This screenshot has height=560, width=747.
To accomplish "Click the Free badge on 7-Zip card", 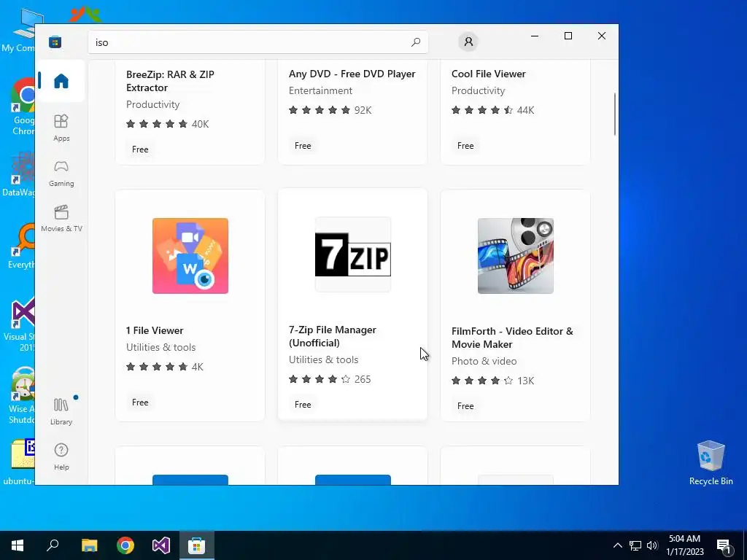I will [303, 404].
